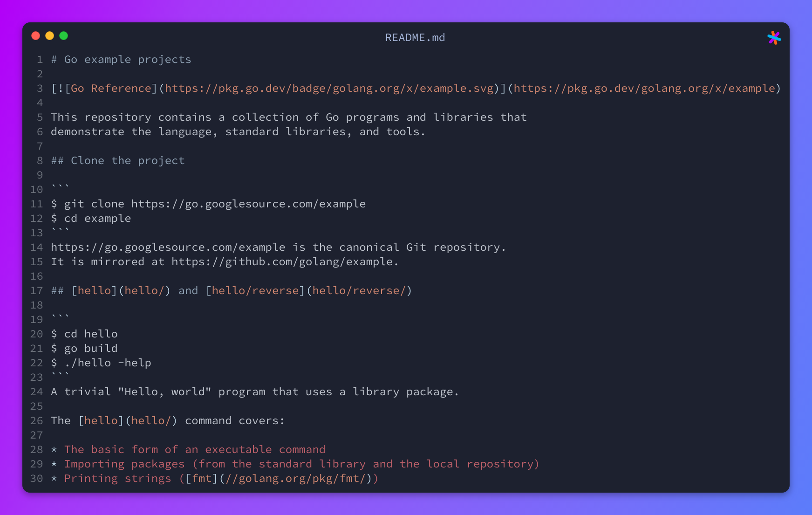Click the '# Go example projects' heading
The width and height of the screenshot is (812, 515).
[x=121, y=59]
